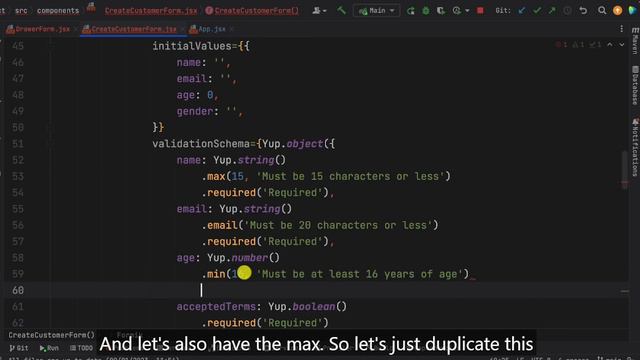Click the '.max' call on line 53
This screenshot has height=360, width=640.
(x=213, y=176)
